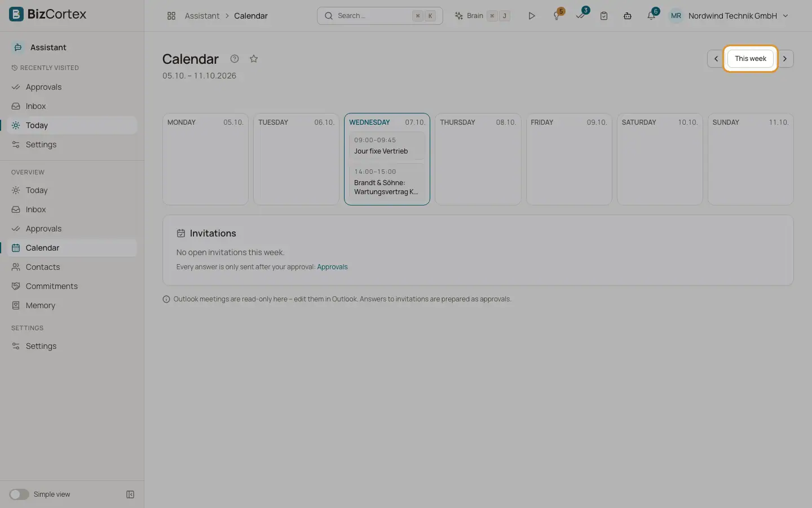Open the Approvals link in Invitations
This screenshot has width=812, height=508.
click(x=332, y=267)
